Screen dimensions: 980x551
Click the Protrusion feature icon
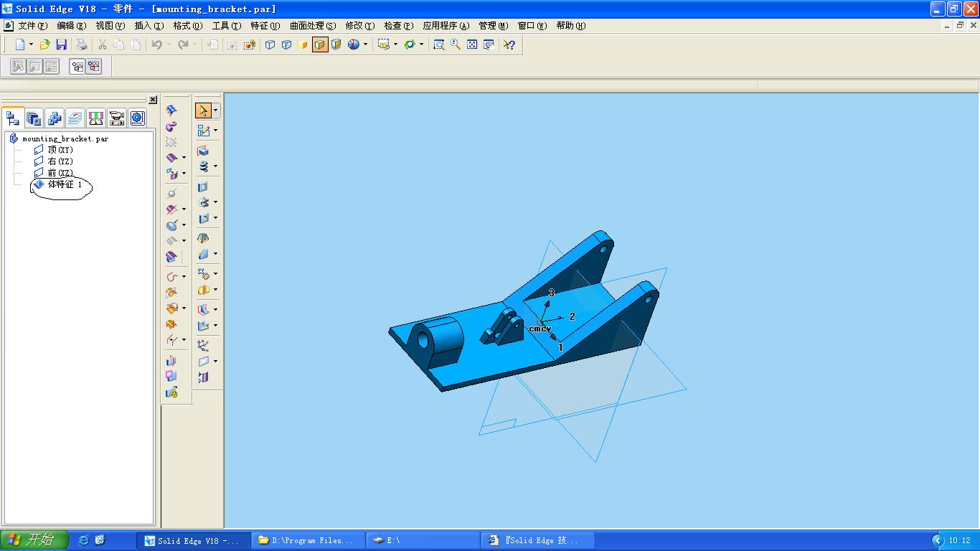[x=203, y=151]
